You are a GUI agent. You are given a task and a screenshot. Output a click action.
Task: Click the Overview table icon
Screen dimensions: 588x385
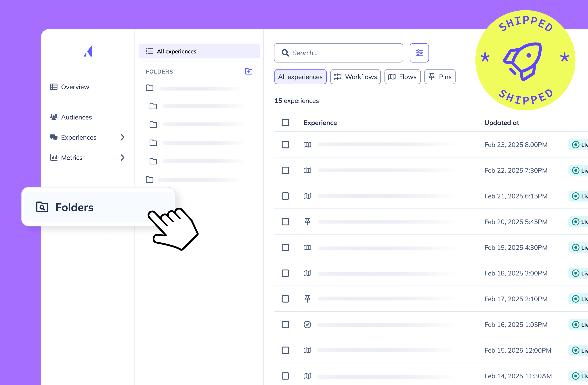(54, 87)
